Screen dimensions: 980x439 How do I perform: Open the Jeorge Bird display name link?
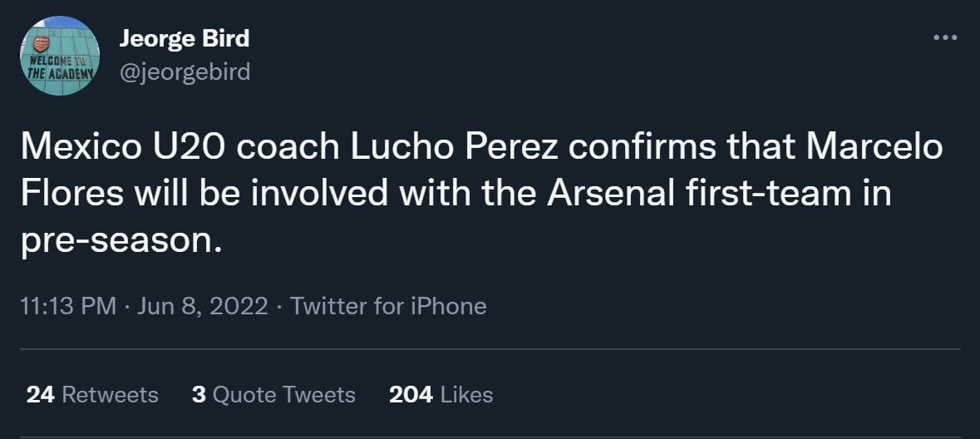coord(185,37)
